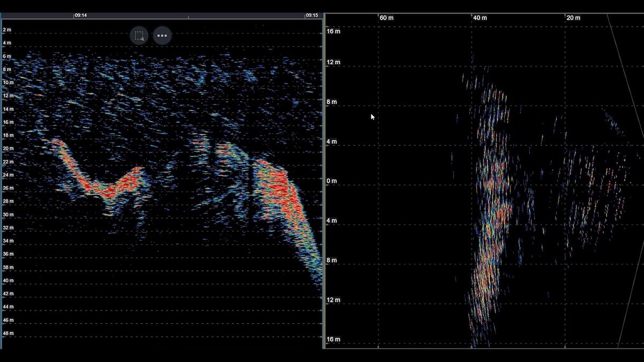The image size is (644, 362).
Task: Select the 20 m depth label in echogram
Action: 8,149
